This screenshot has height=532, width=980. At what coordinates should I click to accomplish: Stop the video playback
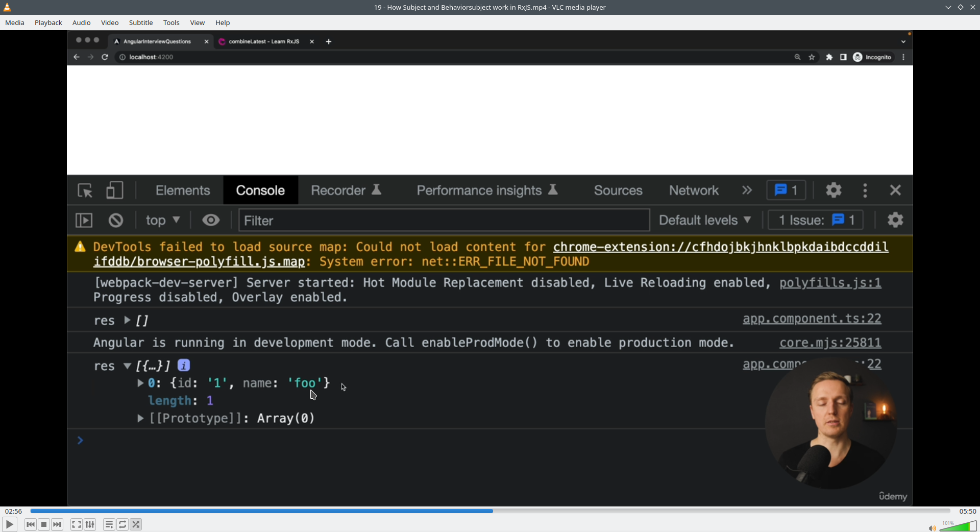coord(44,524)
